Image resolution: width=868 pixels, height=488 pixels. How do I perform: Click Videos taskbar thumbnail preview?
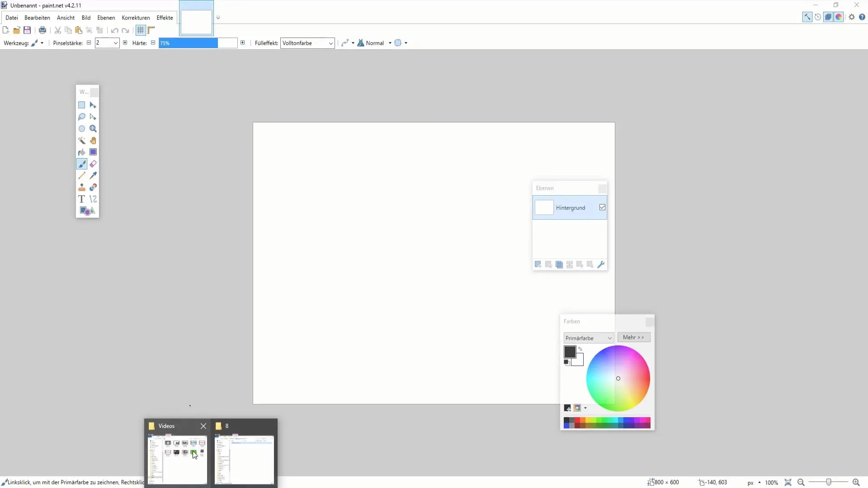[177, 459]
